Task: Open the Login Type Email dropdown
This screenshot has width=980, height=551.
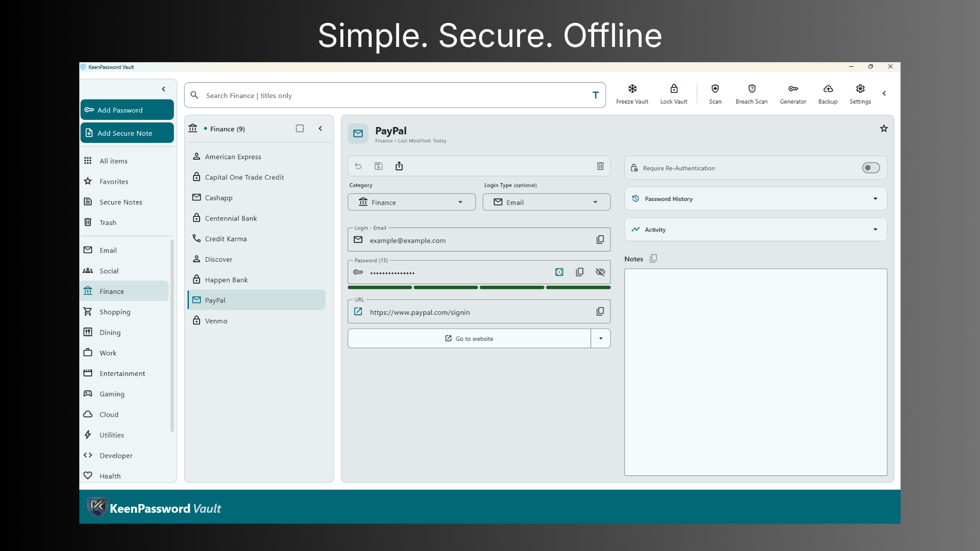Action: pos(546,202)
